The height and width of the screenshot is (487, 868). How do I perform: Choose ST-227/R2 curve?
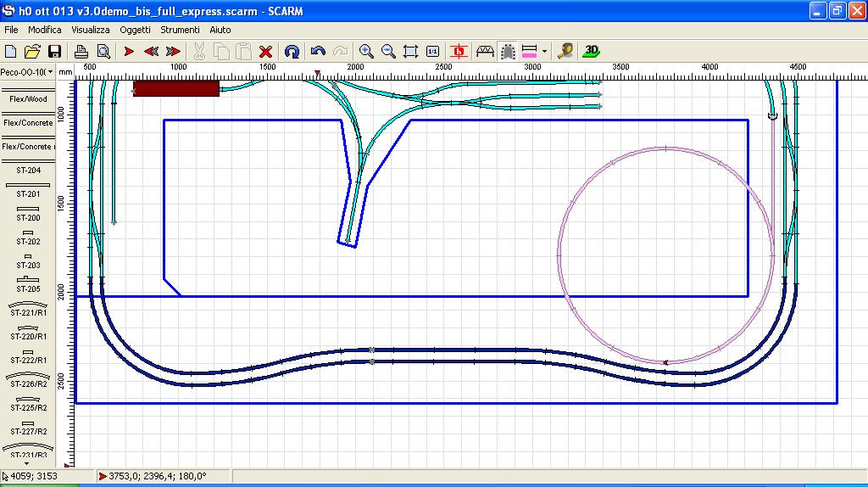point(28,427)
